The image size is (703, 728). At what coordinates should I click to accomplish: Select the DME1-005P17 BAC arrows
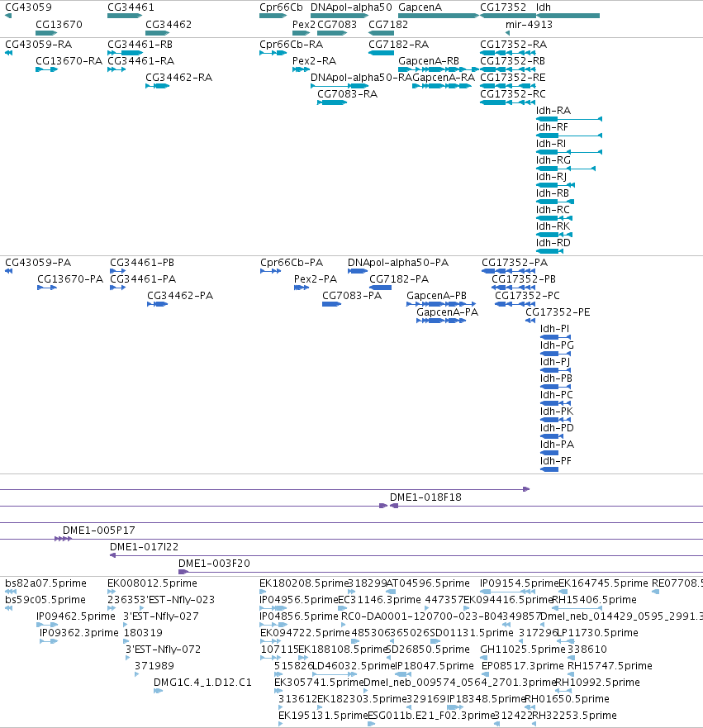[x=63, y=539]
